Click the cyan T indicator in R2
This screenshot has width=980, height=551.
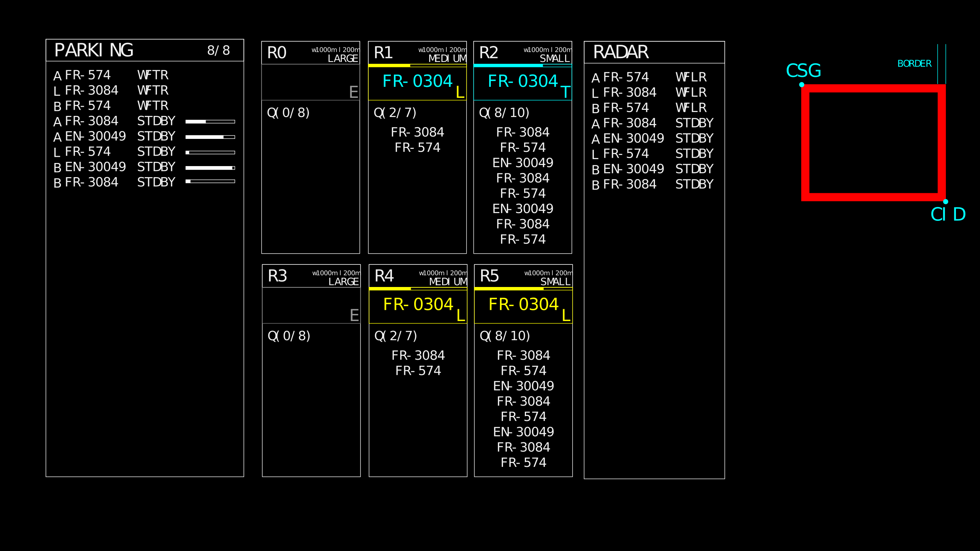pos(565,92)
